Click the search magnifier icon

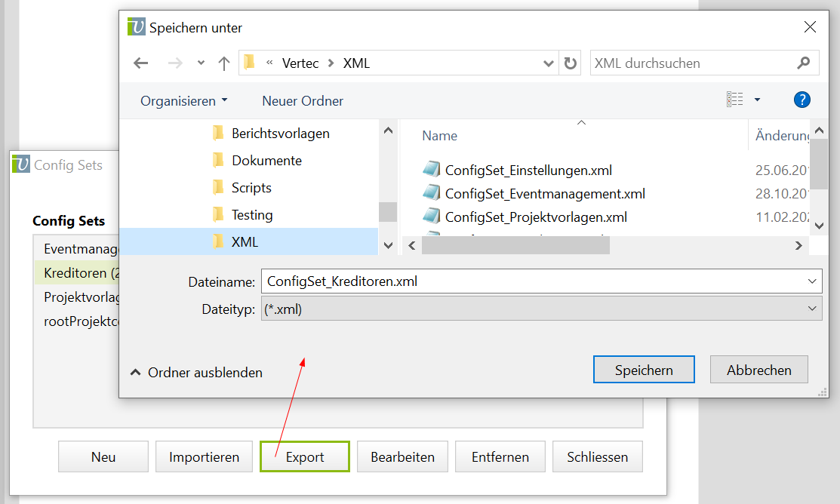pyautogui.click(x=804, y=63)
